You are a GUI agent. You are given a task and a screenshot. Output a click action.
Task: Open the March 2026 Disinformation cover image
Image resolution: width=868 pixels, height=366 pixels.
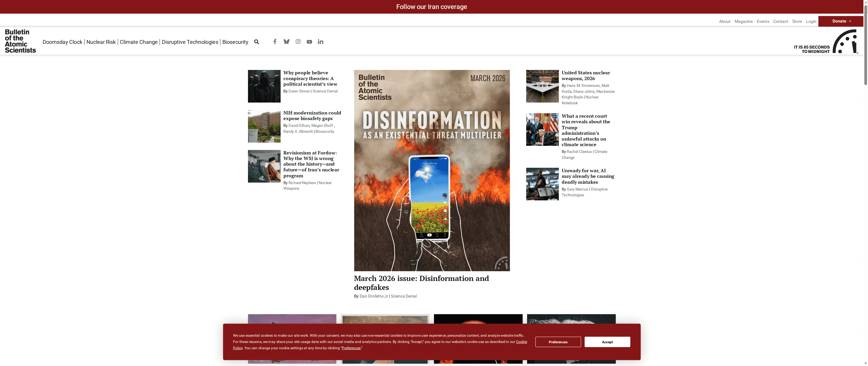[432, 170]
